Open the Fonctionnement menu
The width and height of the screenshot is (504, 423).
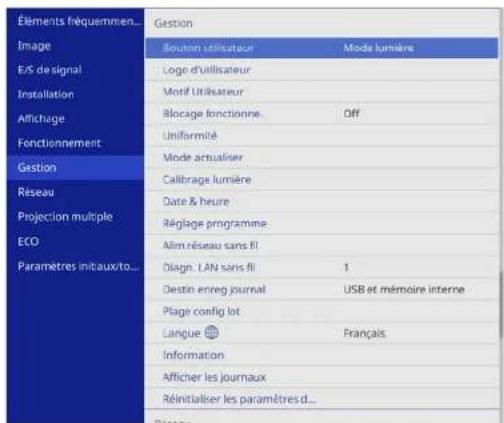(75, 143)
